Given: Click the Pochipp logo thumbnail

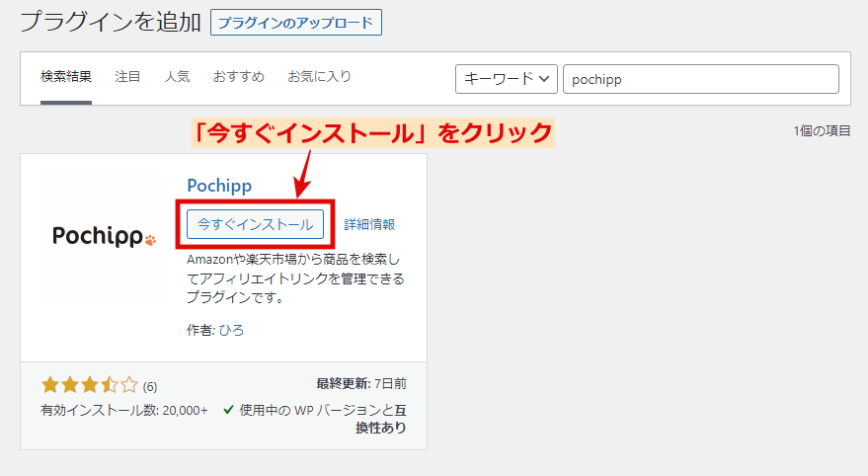Looking at the screenshot, I should point(104,236).
